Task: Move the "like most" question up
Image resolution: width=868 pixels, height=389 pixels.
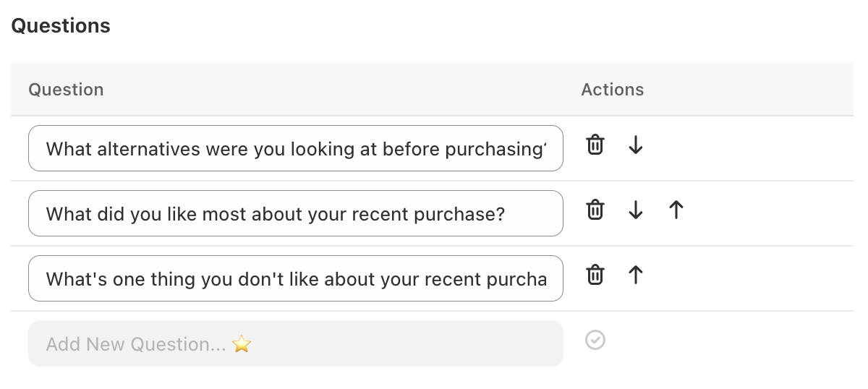Action: [676, 210]
